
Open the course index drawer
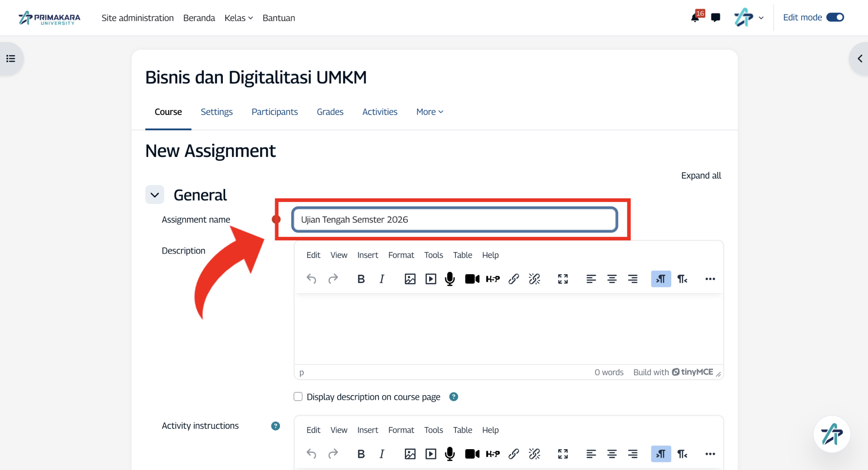click(x=11, y=59)
